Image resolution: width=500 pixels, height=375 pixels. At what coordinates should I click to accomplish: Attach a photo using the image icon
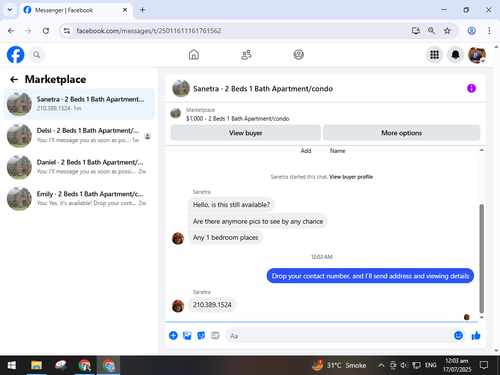click(x=187, y=335)
